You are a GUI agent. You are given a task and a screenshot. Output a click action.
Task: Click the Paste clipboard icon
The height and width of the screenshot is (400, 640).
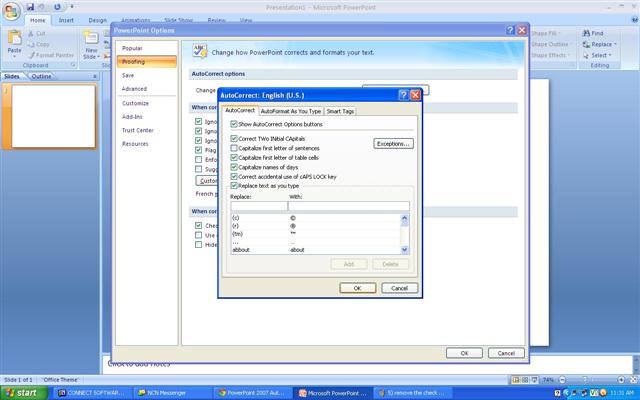coord(14,38)
